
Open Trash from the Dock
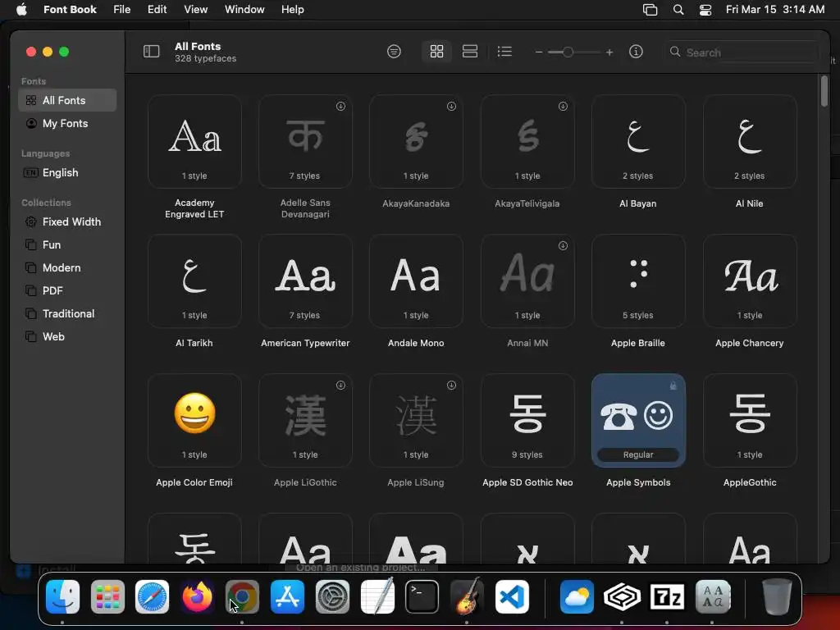[x=776, y=596]
